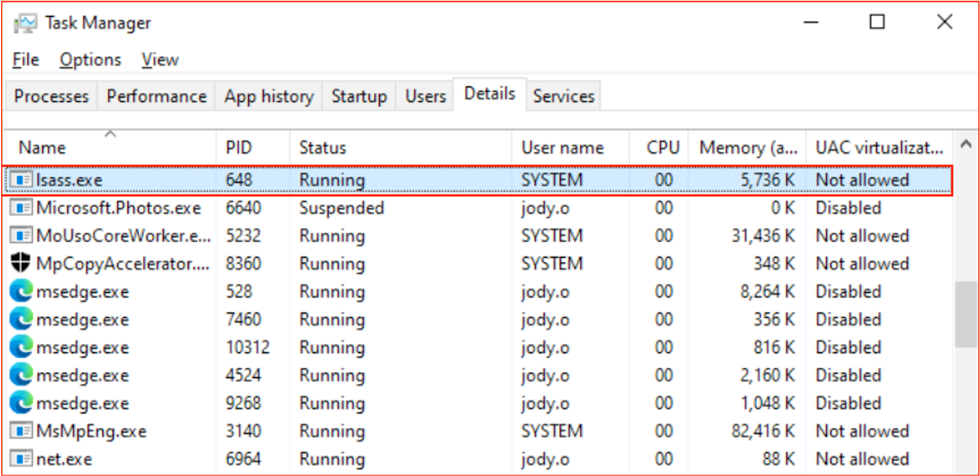Sort by UAC virtualization column header
Image resolution: width=980 pixels, height=476 pixels.
coord(880,147)
